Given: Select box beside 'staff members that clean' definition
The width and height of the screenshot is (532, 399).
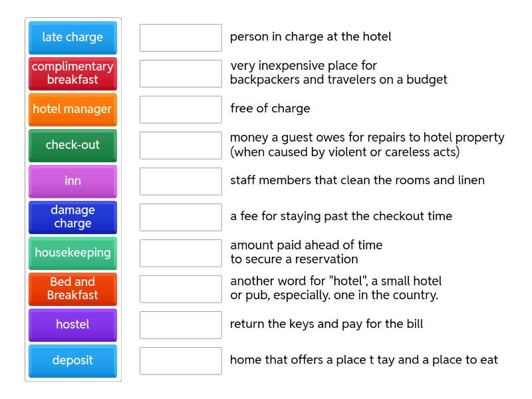Looking at the screenshot, I should (180, 182).
